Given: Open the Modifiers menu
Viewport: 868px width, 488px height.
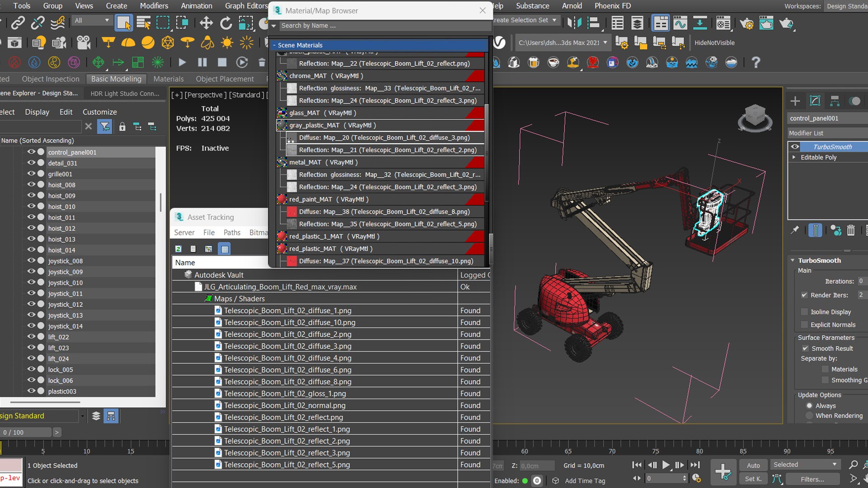Looking at the screenshot, I should tap(154, 6).
